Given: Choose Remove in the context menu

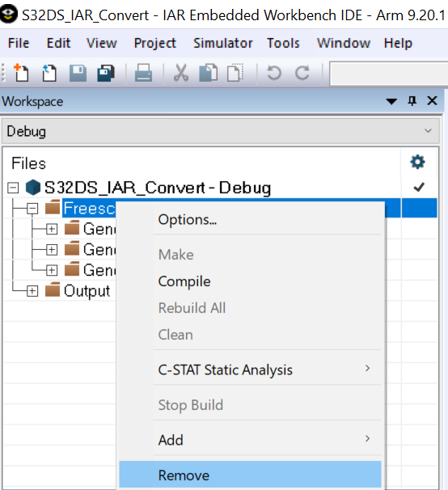Looking at the screenshot, I should [x=250, y=475].
